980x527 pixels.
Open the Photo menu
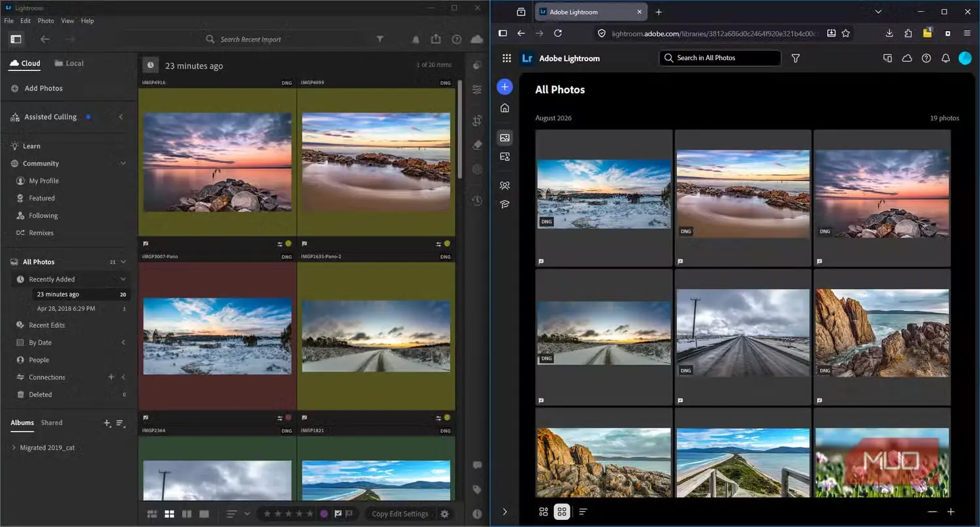pos(46,21)
